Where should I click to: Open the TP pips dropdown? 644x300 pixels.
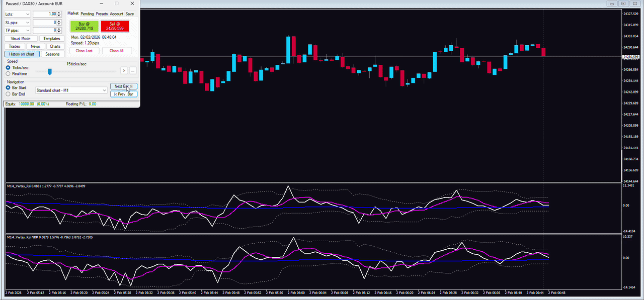[17, 30]
